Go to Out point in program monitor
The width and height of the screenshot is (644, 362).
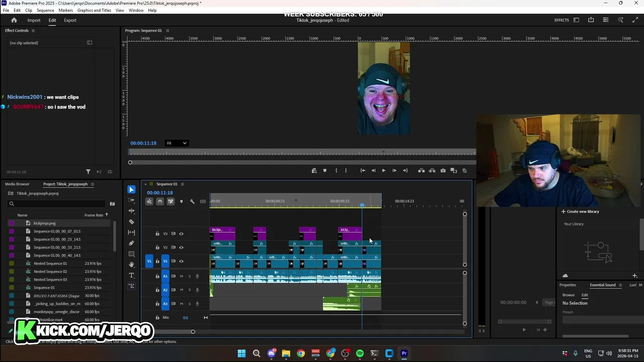(x=405, y=170)
